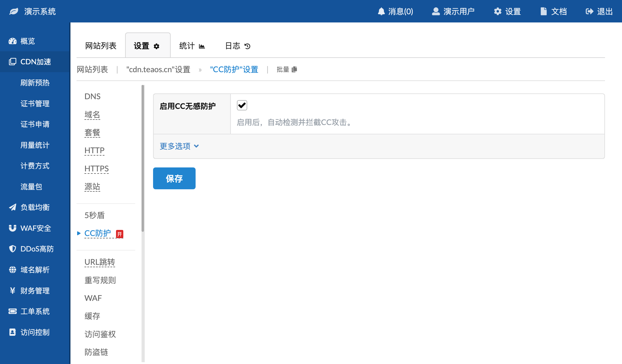The height and width of the screenshot is (364, 622).
Task: Expand the more options chevron
Action: pyautogui.click(x=197, y=146)
